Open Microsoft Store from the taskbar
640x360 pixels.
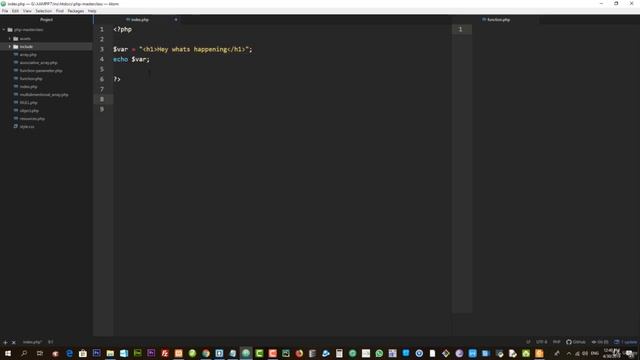(x=83, y=353)
